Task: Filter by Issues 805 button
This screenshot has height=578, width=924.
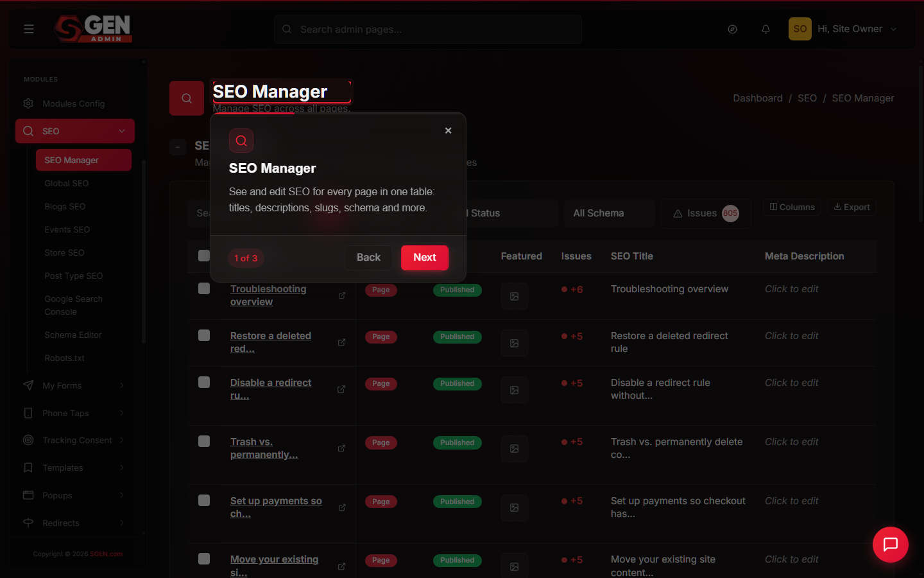Action: [x=706, y=213]
